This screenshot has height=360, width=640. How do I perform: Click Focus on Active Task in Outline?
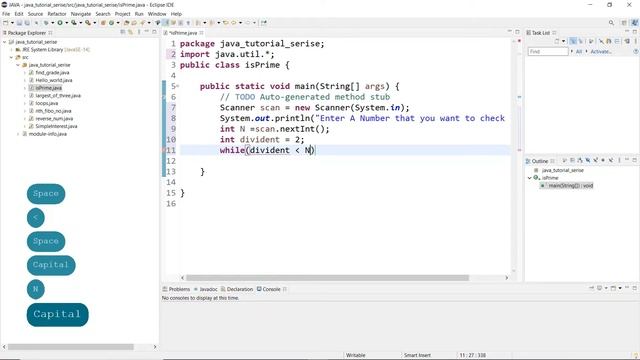coord(564,160)
